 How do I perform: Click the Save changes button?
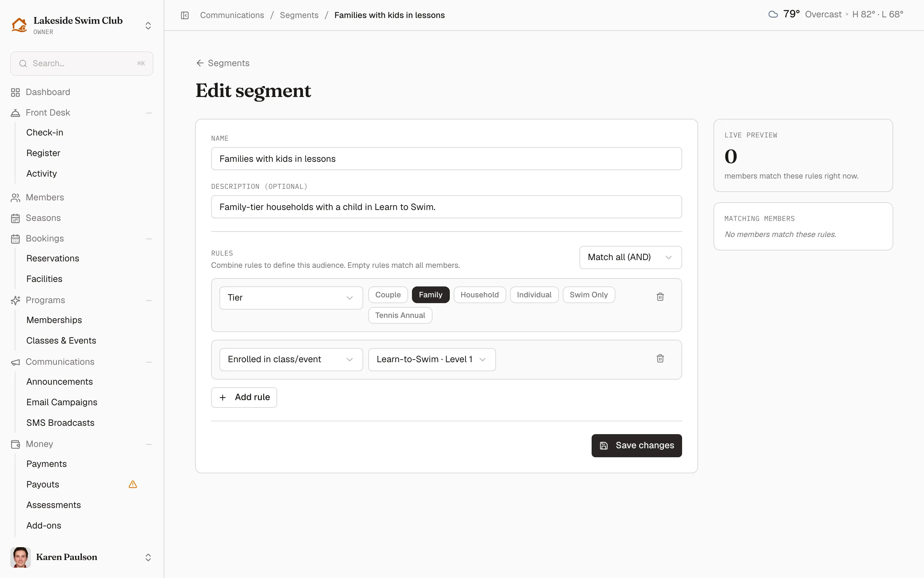[x=637, y=445]
